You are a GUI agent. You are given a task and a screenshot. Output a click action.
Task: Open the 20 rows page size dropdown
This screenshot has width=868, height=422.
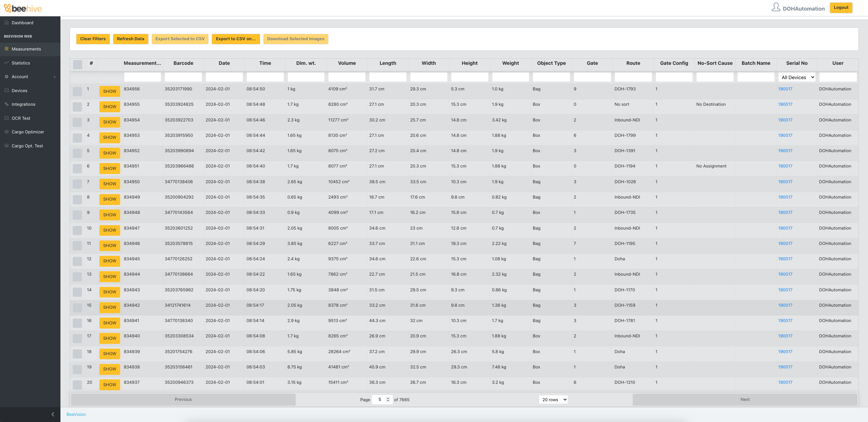pyautogui.click(x=553, y=399)
